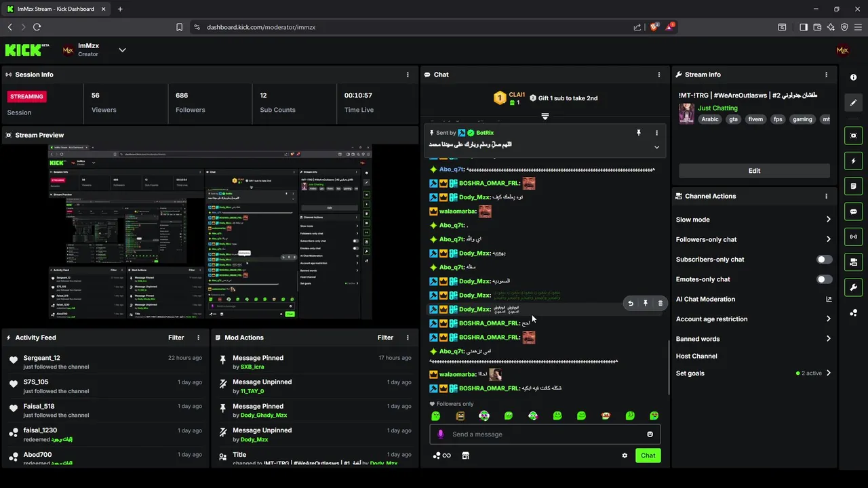The width and height of the screenshot is (868, 488).
Task: Toggle the wrench stream info widget icon
Action: coord(853,287)
